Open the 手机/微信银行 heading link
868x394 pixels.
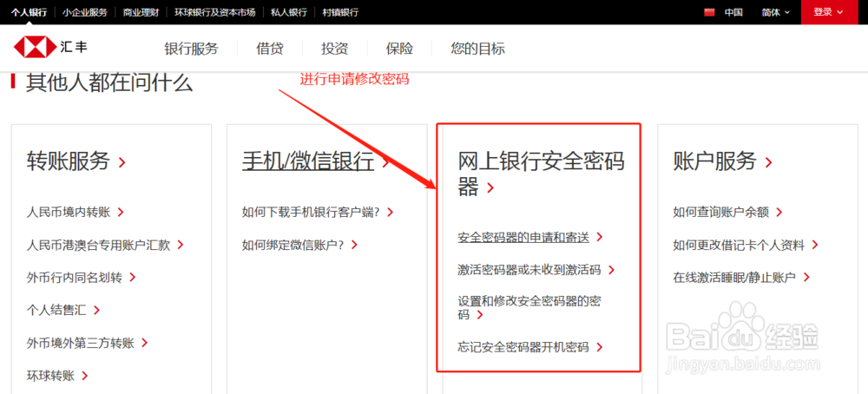tap(308, 161)
